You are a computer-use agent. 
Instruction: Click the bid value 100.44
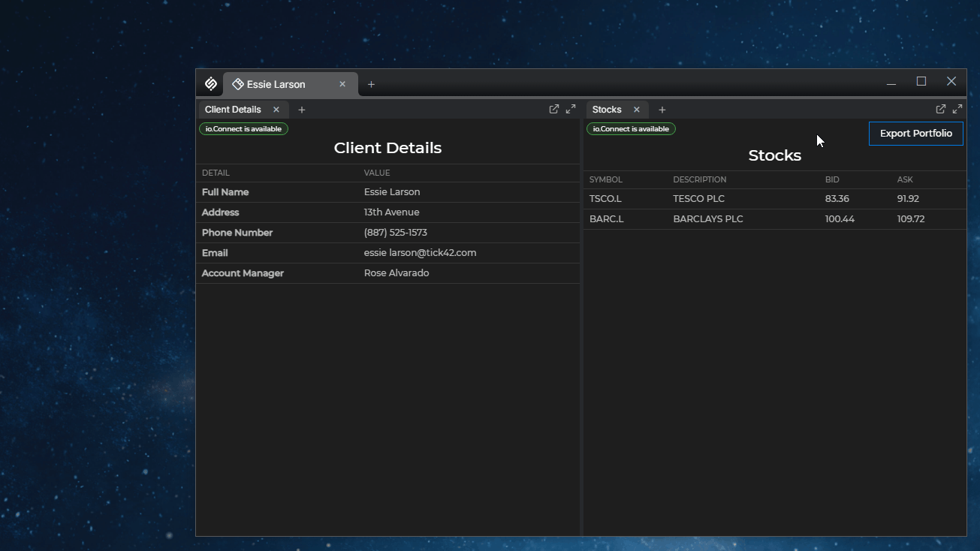[840, 219]
